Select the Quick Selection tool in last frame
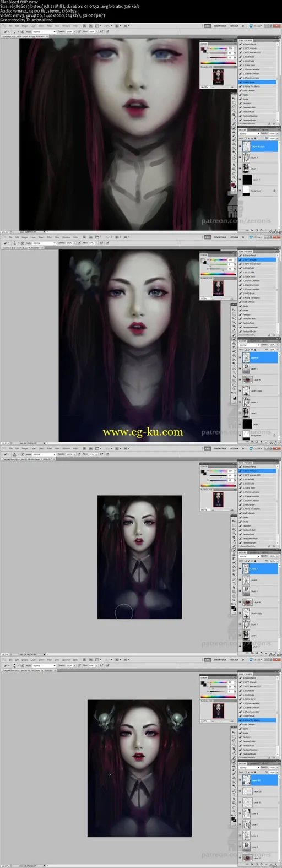 coord(234,745)
